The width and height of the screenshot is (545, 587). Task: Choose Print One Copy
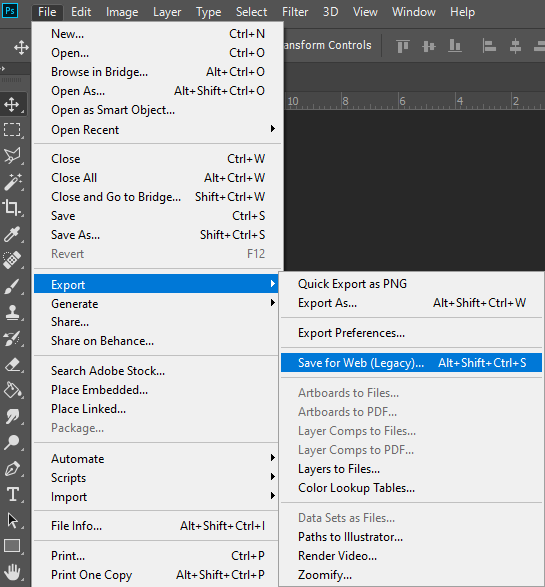click(156, 575)
